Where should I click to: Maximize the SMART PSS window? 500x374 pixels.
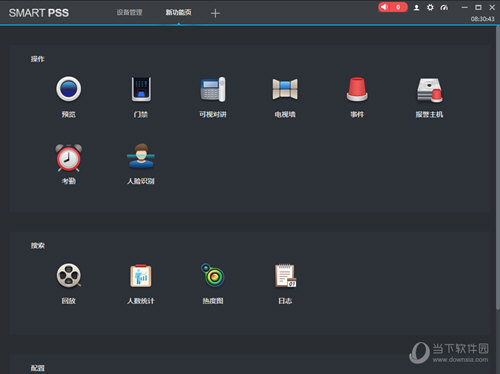point(478,7)
